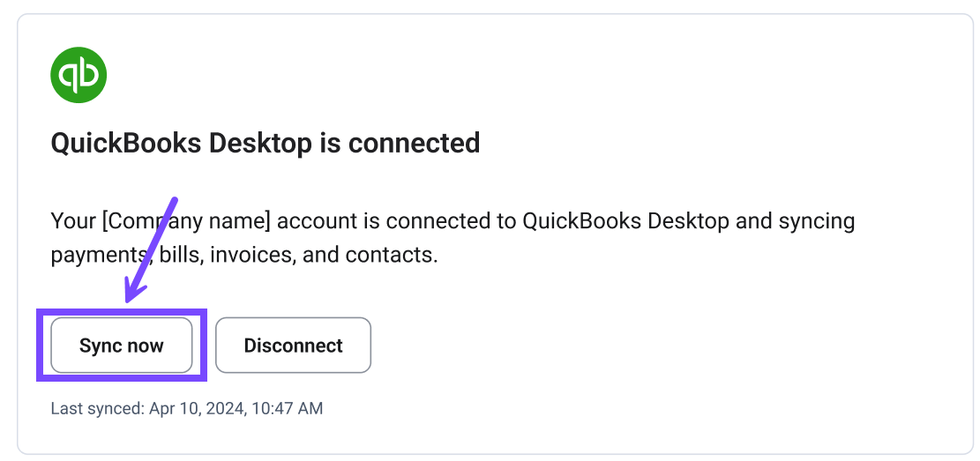Click the "QuickBooks Desktop is connected" heading

(265, 143)
